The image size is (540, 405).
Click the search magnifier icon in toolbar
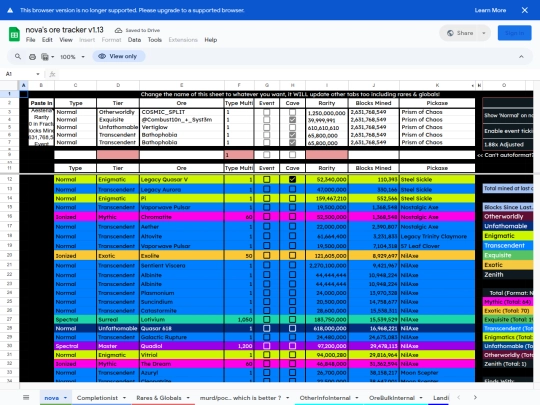(18, 56)
